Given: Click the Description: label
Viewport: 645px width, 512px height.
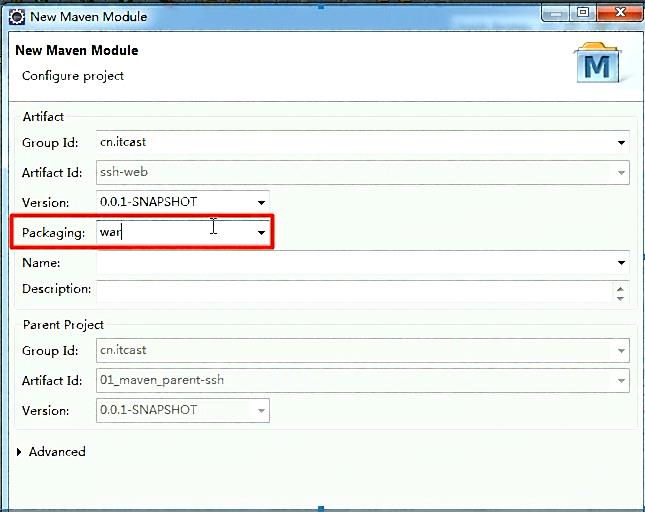Looking at the screenshot, I should click(57, 289).
